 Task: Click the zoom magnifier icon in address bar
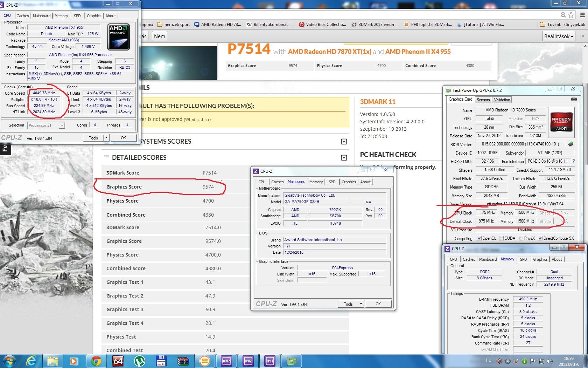coord(563,15)
